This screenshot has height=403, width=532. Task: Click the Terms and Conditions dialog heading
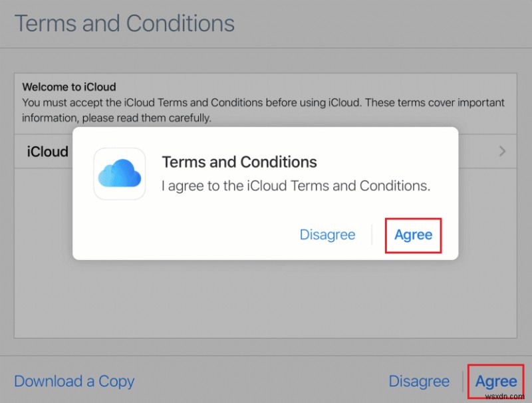point(239,162)
